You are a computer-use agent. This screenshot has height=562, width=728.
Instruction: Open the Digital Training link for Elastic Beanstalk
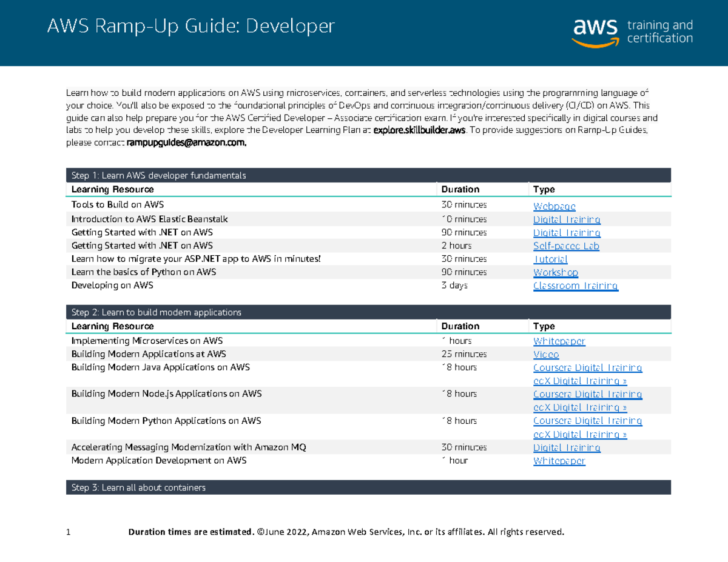(x=566, y=219)
